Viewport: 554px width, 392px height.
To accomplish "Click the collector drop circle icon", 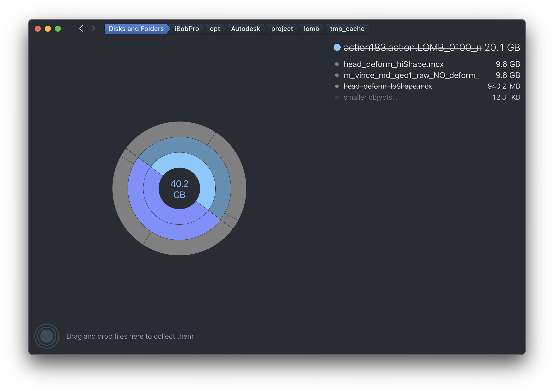I will [x=47, y=336].
